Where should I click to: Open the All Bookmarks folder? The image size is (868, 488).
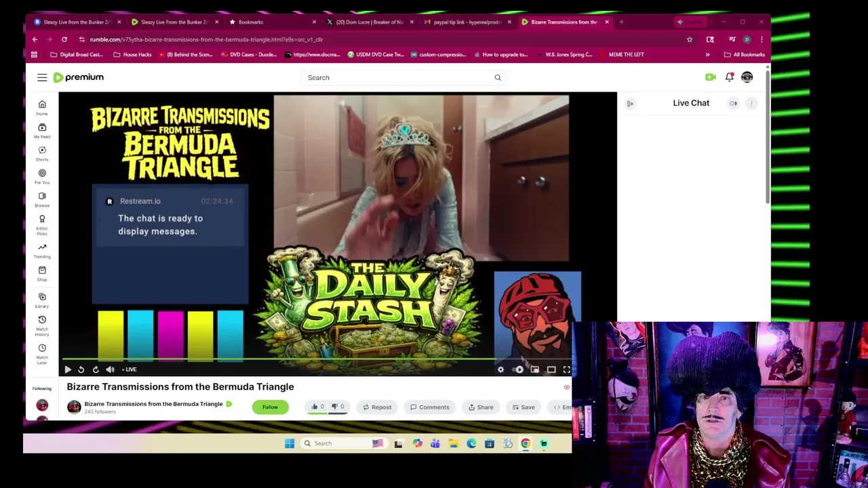tap(744, 54)
